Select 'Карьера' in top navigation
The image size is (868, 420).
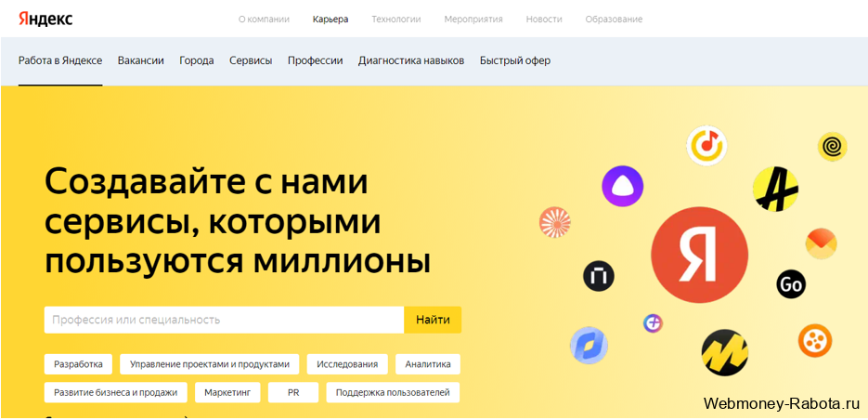click(x=330, y=20)
